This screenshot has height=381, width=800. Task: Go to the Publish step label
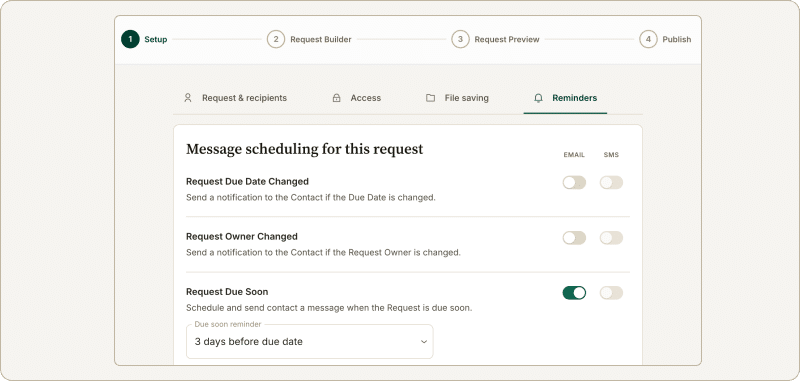pyautogui.click(x=677, y=39)
